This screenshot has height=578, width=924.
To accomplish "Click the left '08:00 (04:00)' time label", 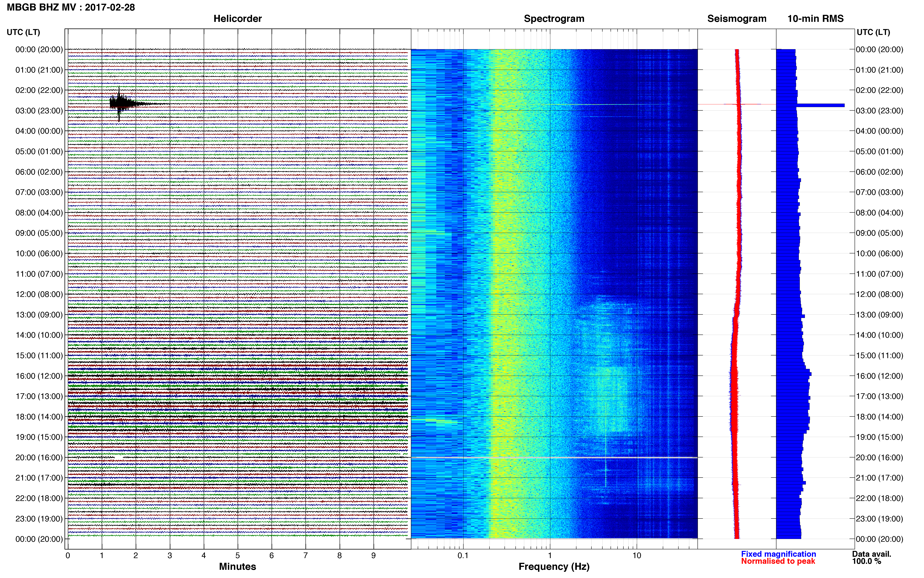I will pos(39,213).
